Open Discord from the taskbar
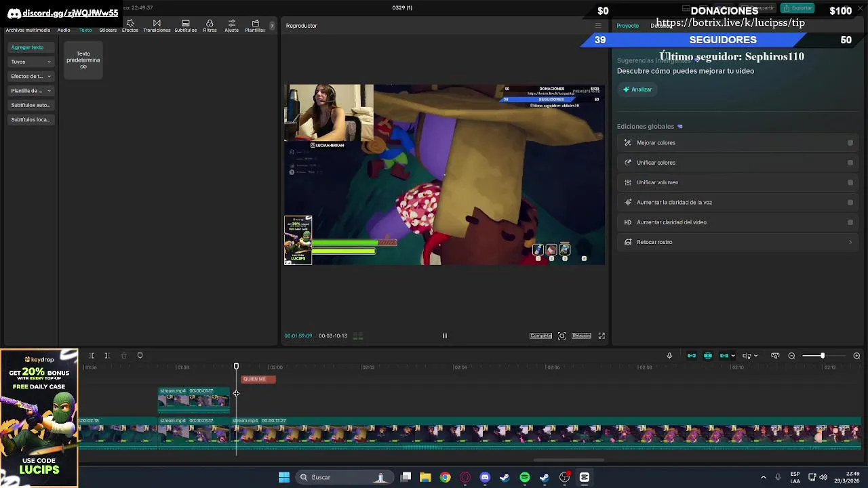The image size is (868, 488). (485, 477)
